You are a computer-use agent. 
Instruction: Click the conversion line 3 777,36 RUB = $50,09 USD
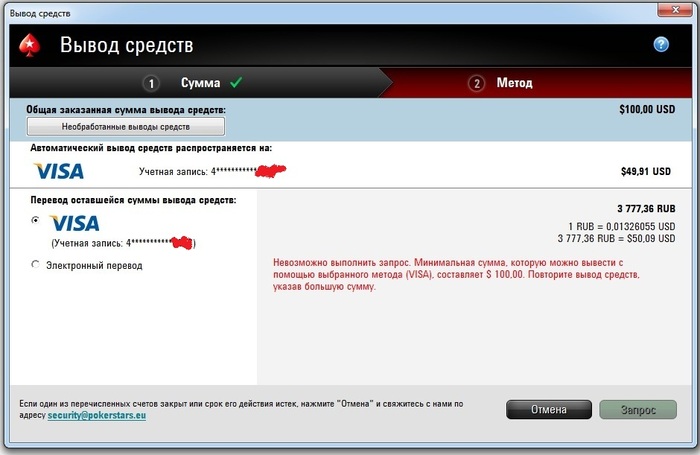[x=616, y=238]
